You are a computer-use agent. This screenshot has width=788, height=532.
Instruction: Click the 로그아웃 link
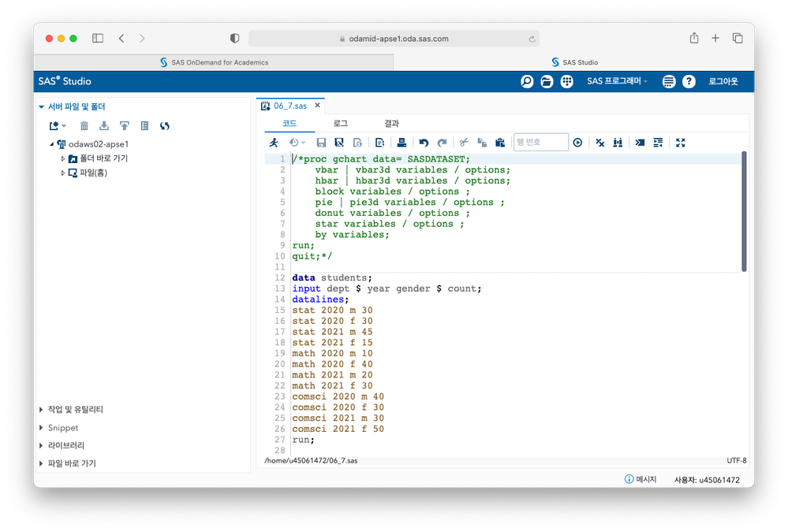[723, 82]
